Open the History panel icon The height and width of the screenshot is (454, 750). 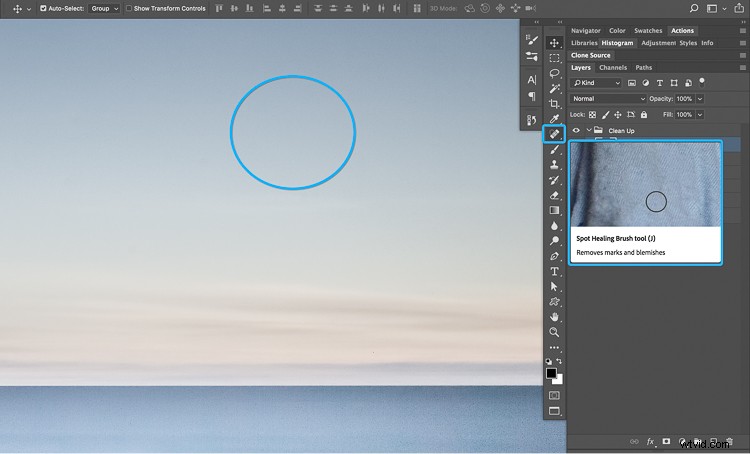pyautogui.click(x=531, y=120)
